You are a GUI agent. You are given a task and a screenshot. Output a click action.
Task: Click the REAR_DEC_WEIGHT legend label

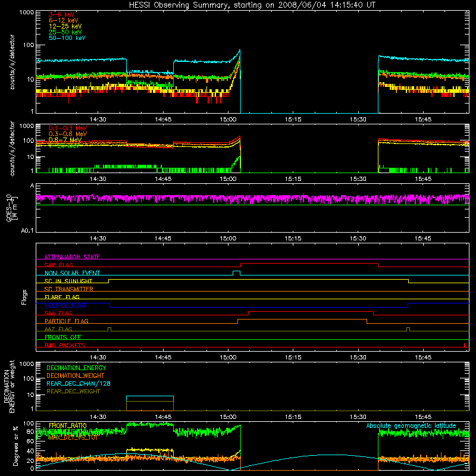(73, 392)
